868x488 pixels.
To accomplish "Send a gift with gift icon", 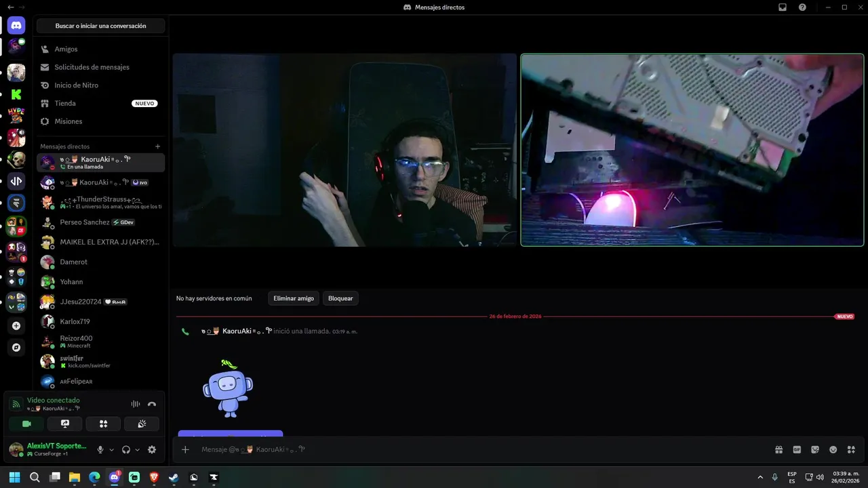I will (779, 449).
